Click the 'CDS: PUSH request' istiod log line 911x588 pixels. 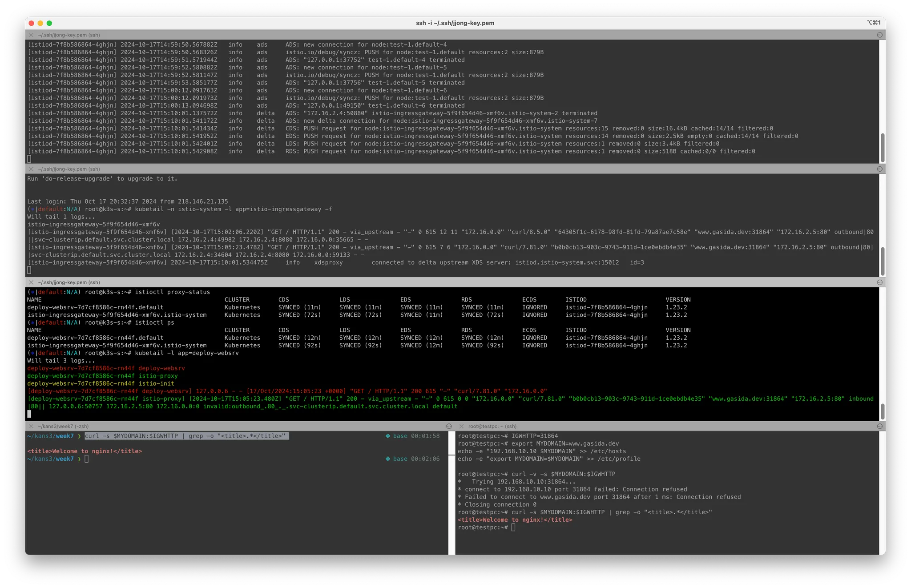400,129
